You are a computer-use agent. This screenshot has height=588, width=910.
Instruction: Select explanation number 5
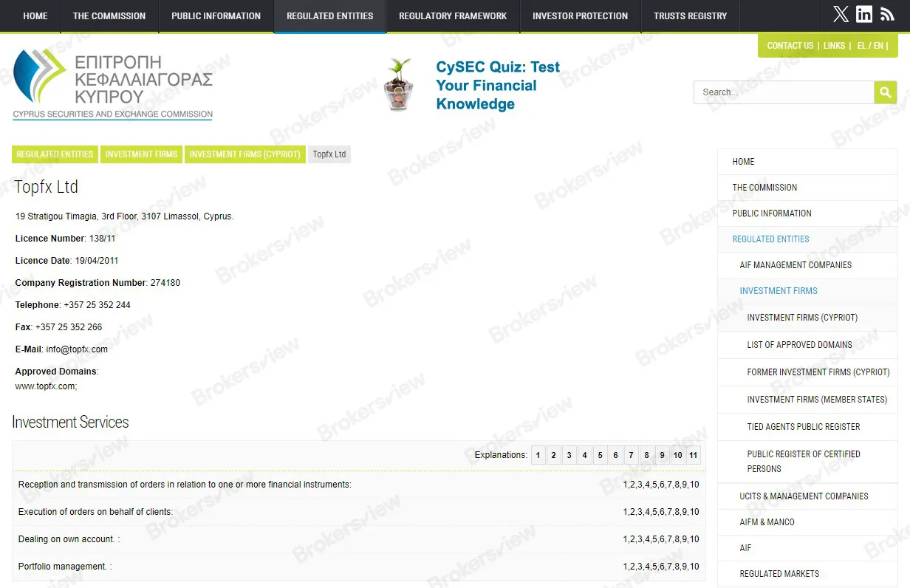[600, 455]
